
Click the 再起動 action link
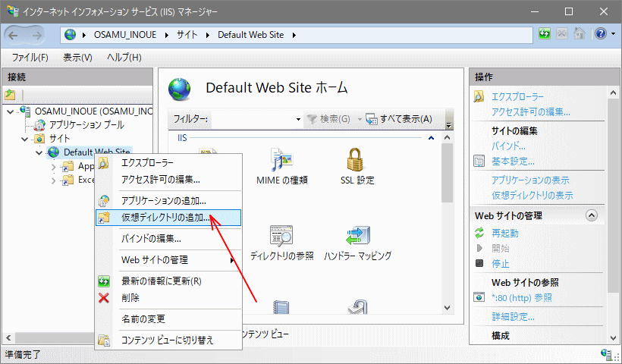(505, 233)
